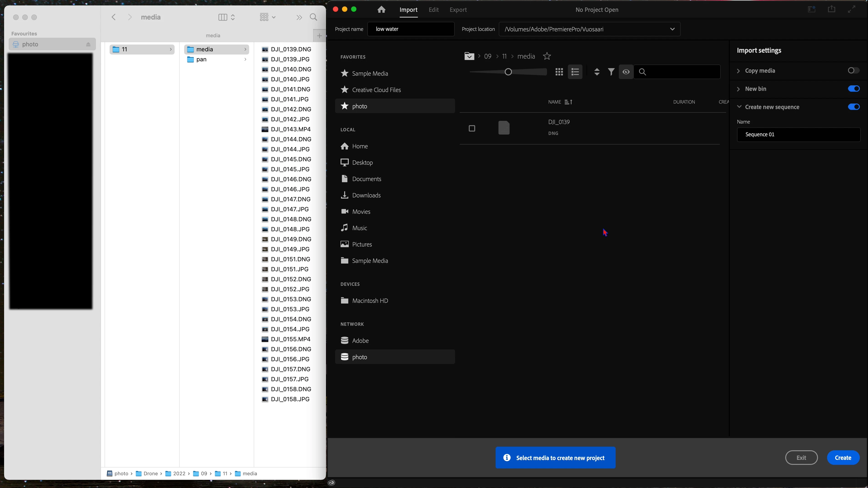Expand the Copy media settings section

click(738, 71)
